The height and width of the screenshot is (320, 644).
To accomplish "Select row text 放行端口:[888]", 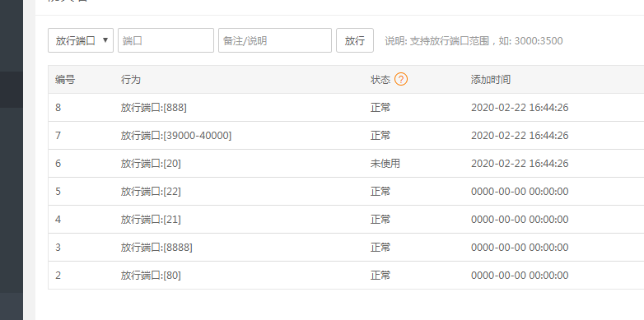I will tap(154, 108).
